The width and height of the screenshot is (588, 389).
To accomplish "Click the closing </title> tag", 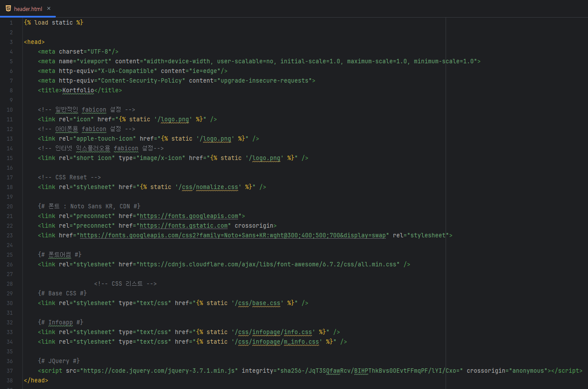I will (108, 90).
